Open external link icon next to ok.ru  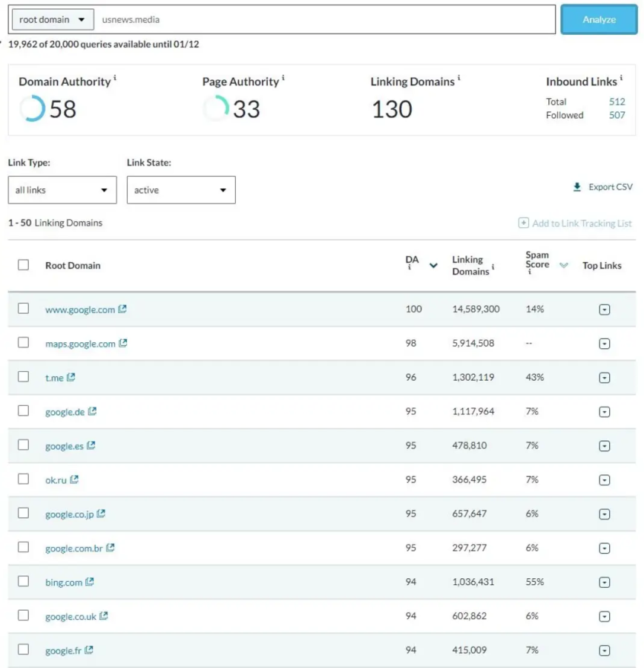[74, 479]
